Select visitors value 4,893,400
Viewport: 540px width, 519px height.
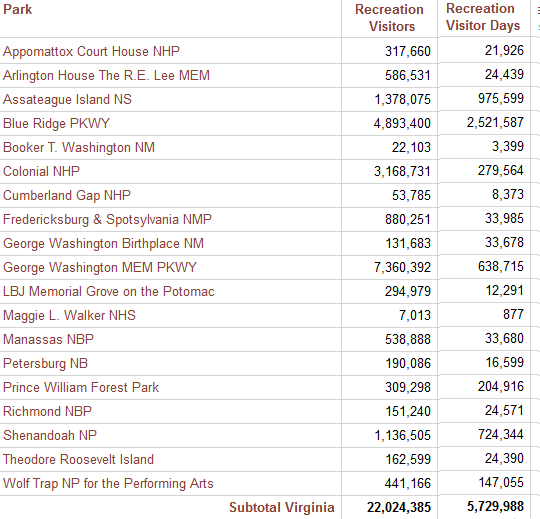click(402, 124)
